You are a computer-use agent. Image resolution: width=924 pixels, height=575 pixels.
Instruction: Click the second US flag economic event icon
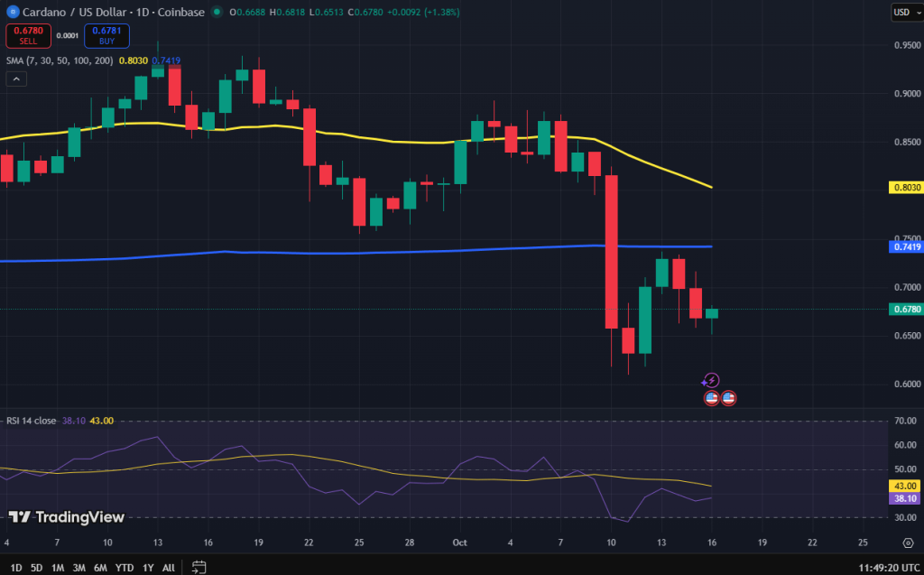click(728, 398)
